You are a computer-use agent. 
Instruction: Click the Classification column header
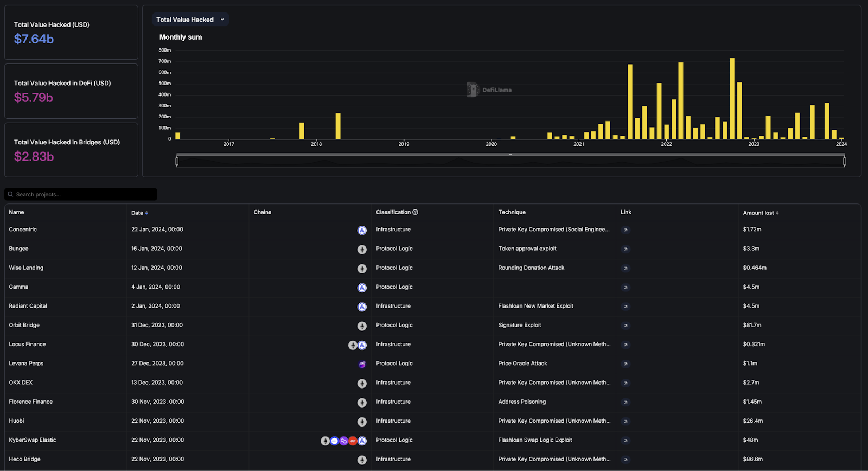point(393,212)
